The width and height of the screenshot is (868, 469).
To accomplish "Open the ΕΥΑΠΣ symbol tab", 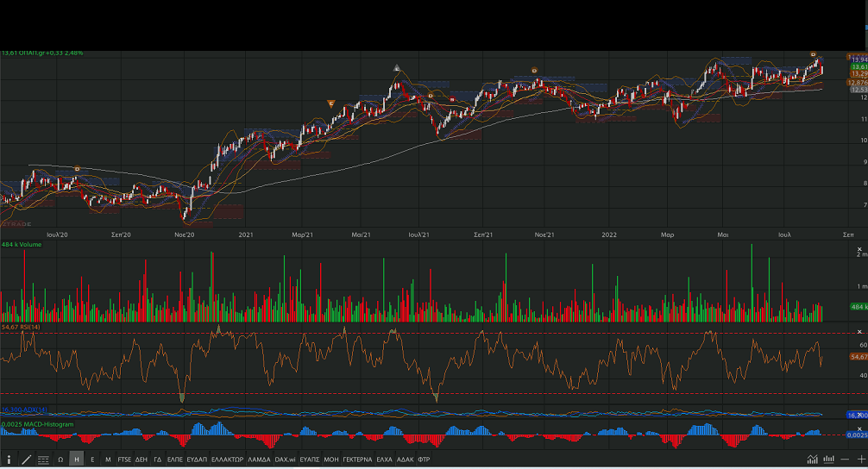I will pyautogui.click(x=310, y=459).
